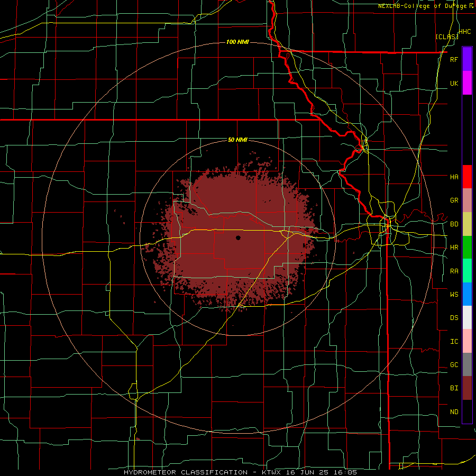This screenshot has height=476, width=476.
Task: Click the UK magenta legend color swatch
Action: click(x=467, y=83)
